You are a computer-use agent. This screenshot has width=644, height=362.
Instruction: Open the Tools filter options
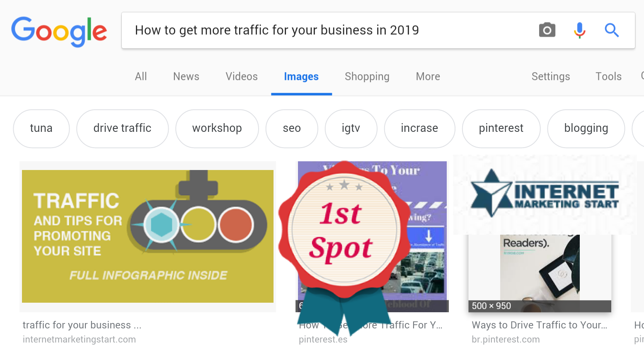[608, 76]
